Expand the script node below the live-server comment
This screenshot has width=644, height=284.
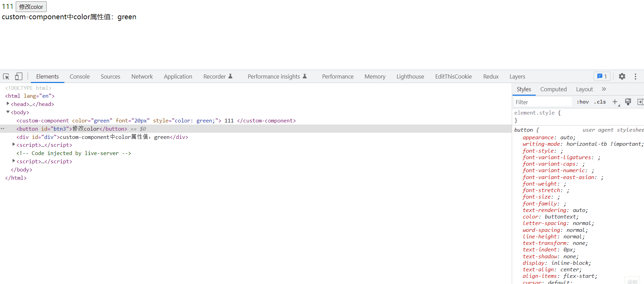[x=14, y=161]
